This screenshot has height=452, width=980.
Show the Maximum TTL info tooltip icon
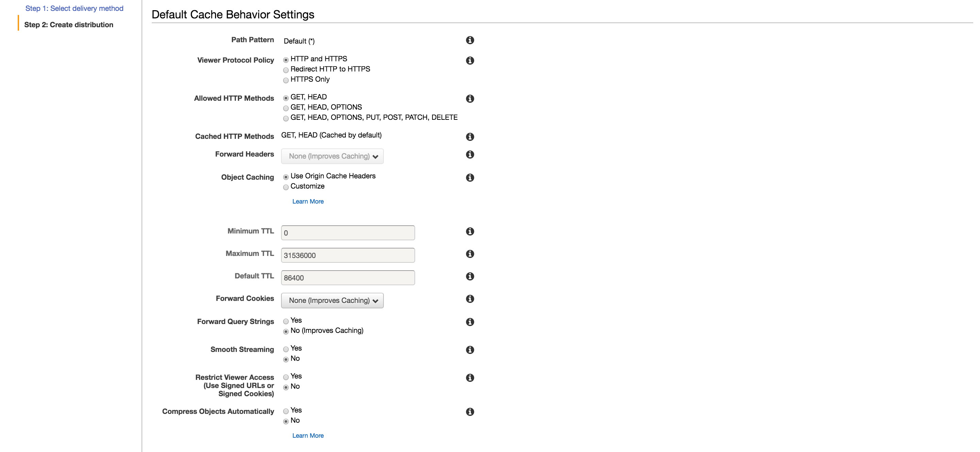(x=470, y=254)
